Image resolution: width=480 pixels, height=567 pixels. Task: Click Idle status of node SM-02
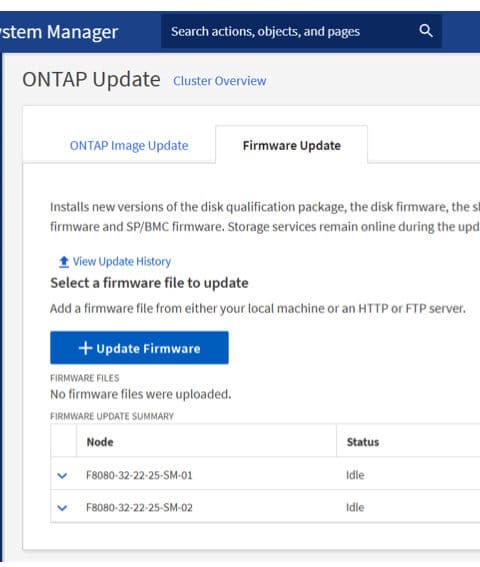[x=355, y=508]
